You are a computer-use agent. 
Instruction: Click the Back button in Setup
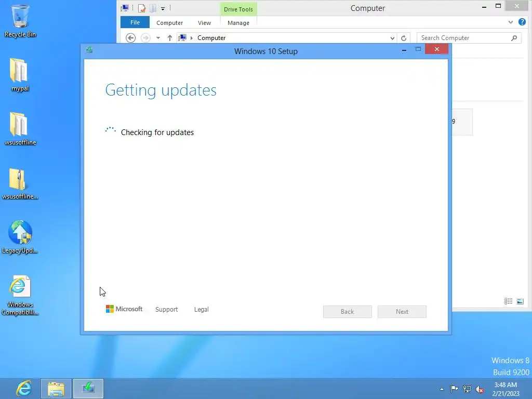pos(348,312)
